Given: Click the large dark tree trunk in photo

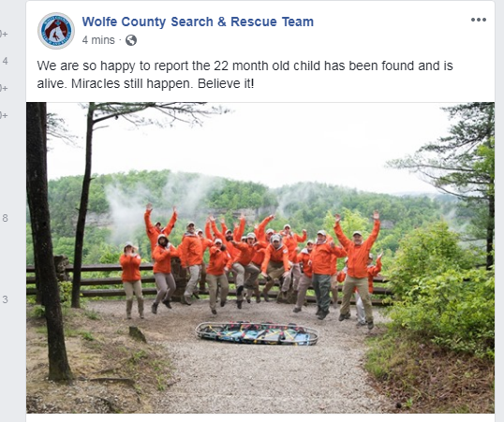Looking at the screenshot, I should point(45,240).
